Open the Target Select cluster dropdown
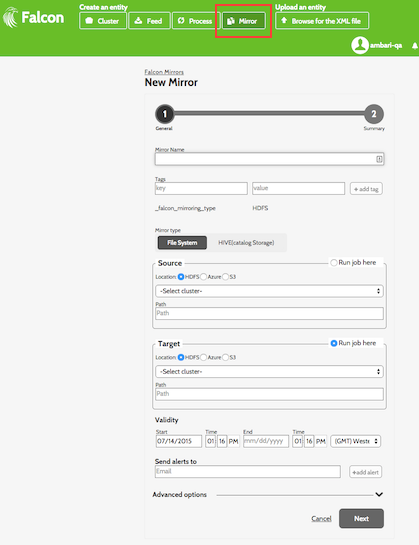This screenshot has height=545, width=419. point(269,372)
